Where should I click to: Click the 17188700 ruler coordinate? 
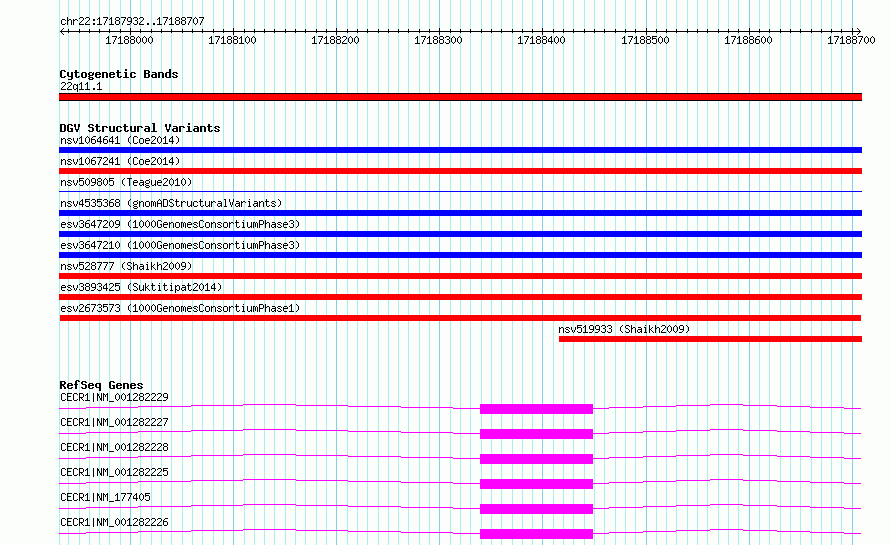coord(851,40)
